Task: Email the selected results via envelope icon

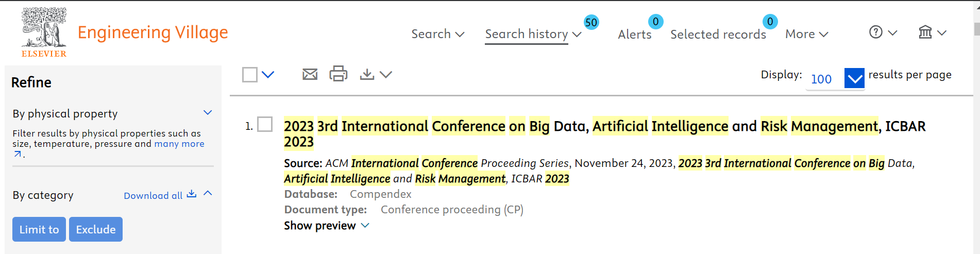Action: click(310, 74)
